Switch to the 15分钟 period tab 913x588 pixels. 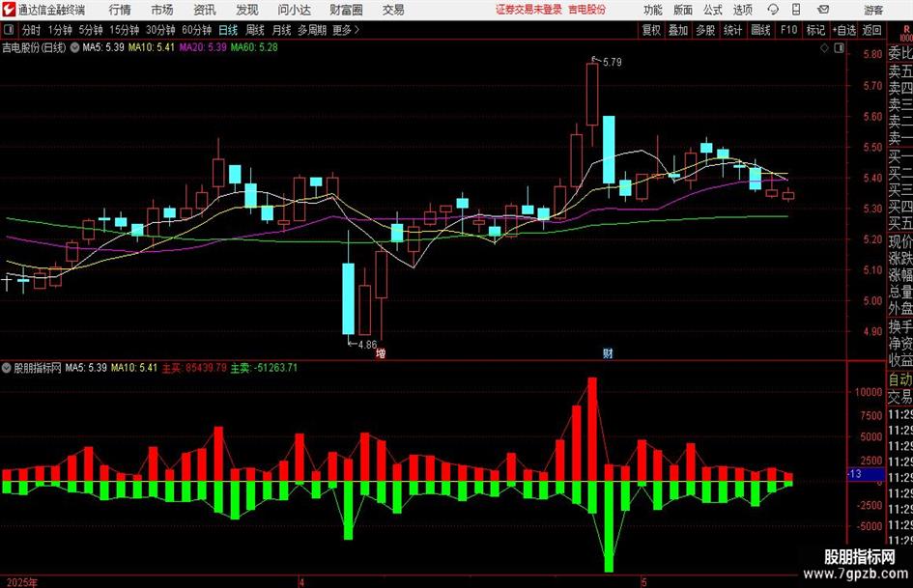point(124,30)
